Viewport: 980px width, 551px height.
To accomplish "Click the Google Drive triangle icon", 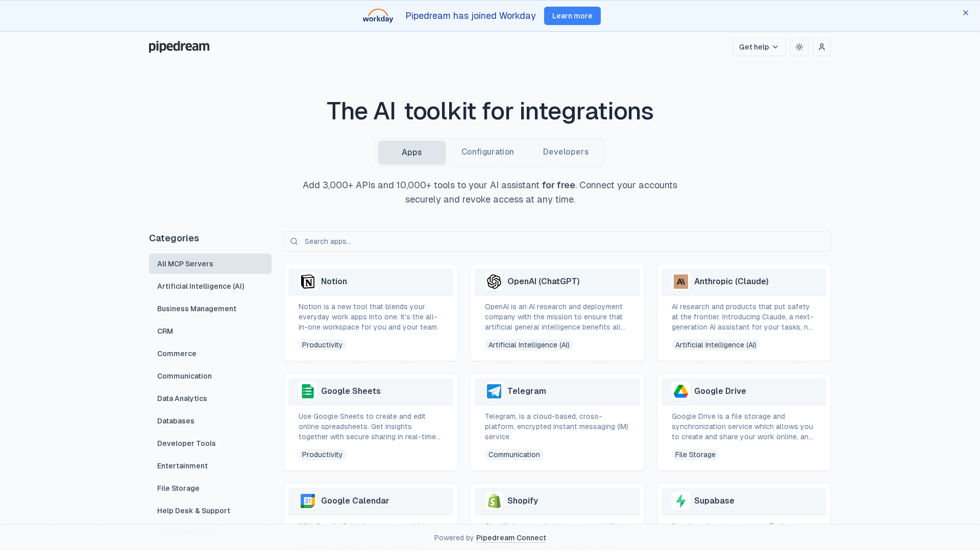I will click(x=680, y=391).
